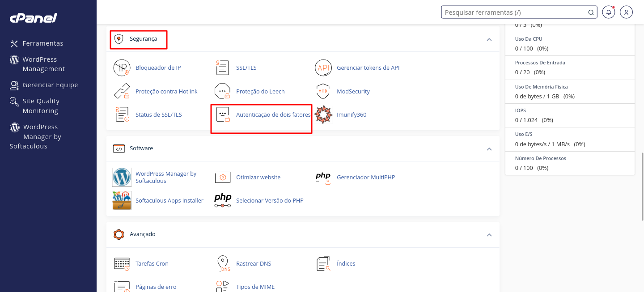Click the IP Blocker (Bloqueador de IP) icon
Image resolution: width=644 pixels, height=292 pixels.
[121, 68]
